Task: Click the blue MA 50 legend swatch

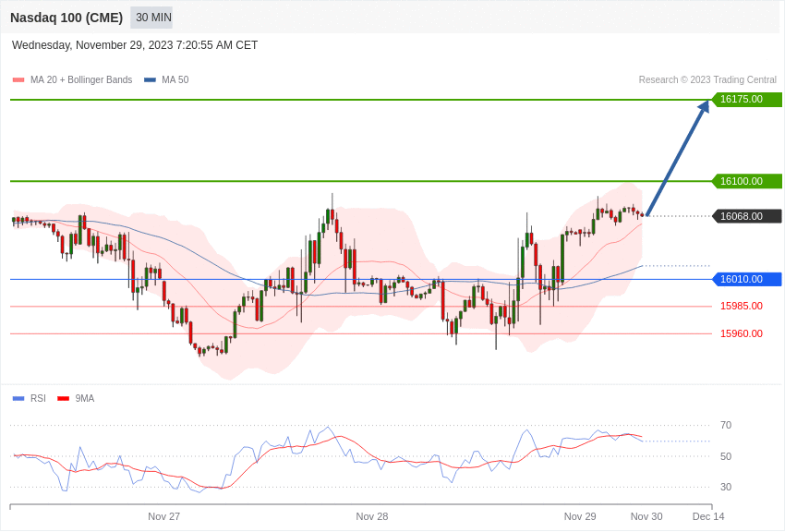Action: pos(150,80)
